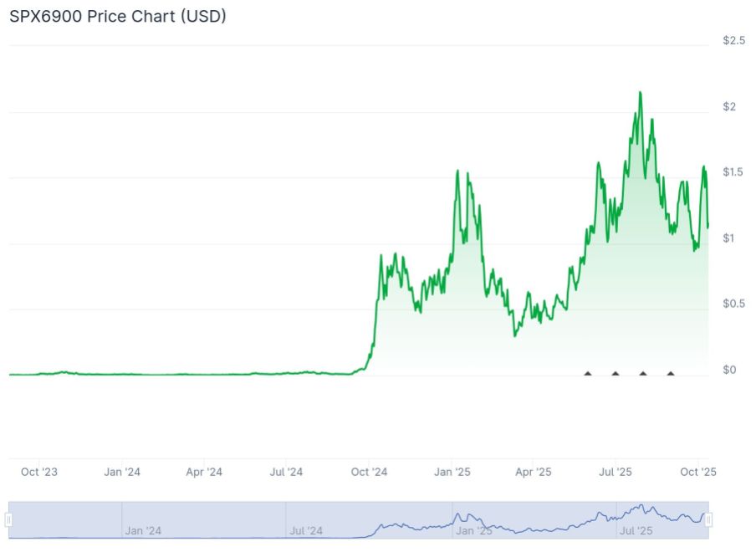
Task: Click the first black triangle event marker
Action: pos(588,373)
